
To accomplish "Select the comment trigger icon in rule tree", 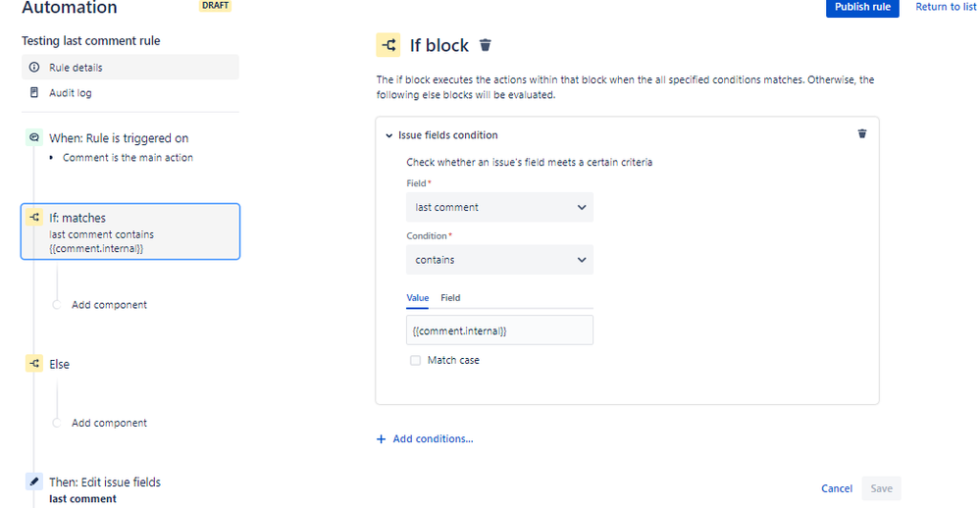I will point(34,137).
